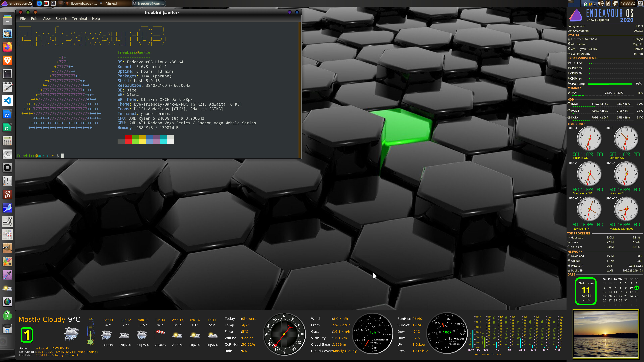This screenshot has width=644, height=362.
Task: Click the panel clock showing 18:33:32
Action: click(628, 3)
